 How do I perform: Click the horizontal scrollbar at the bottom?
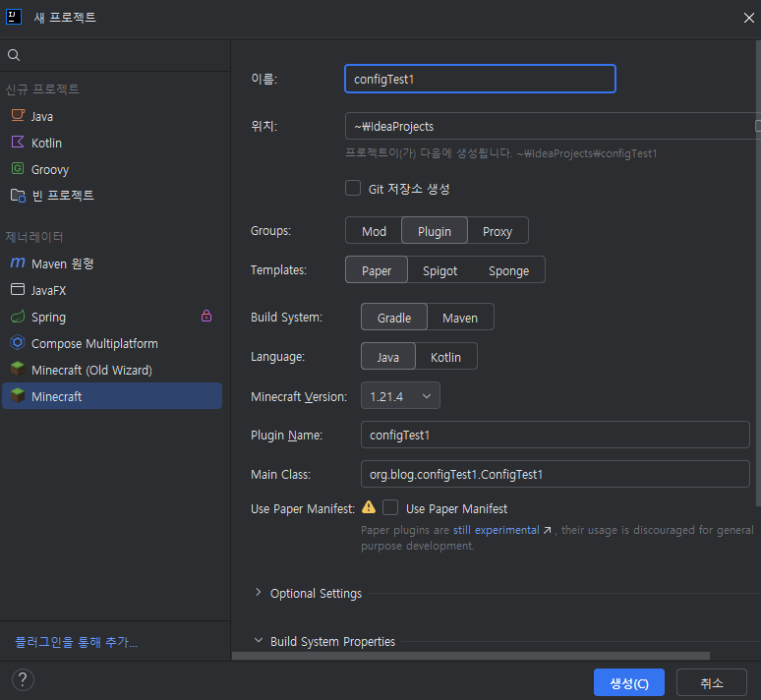(471, 656)
